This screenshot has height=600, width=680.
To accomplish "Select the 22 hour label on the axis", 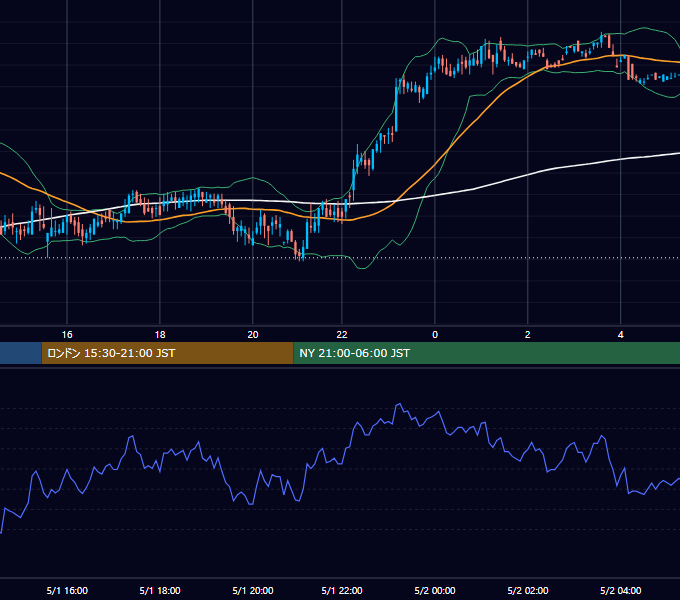I will coord(342,335).
